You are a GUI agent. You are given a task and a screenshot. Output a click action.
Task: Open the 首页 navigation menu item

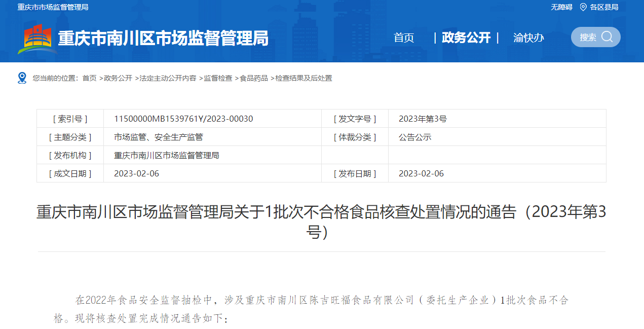(x=404, y=38)
